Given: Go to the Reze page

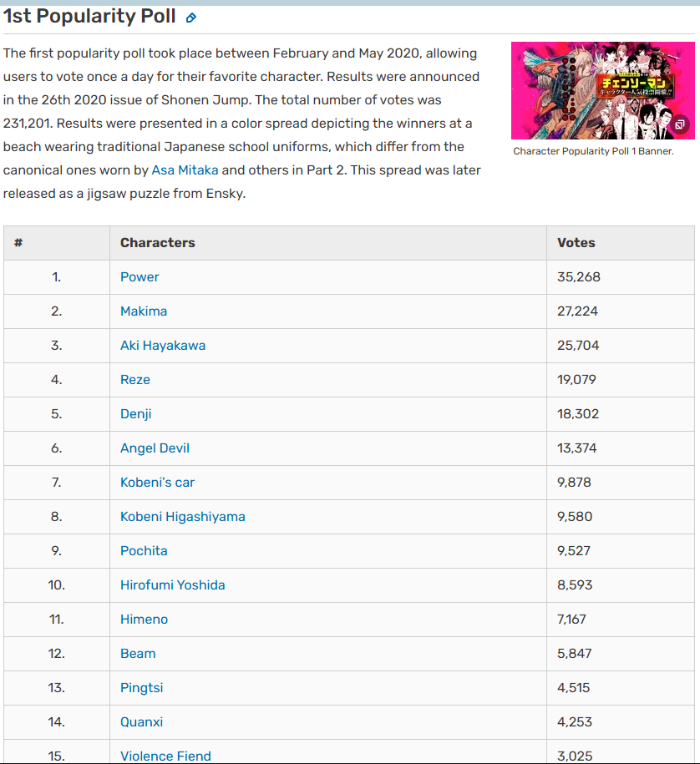Looking at the screenshot, I should 135,380.
